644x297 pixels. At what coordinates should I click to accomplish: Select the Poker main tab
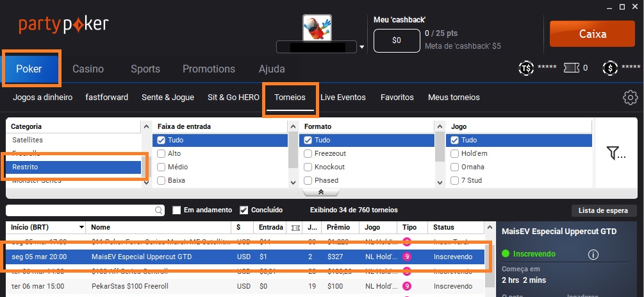click(29, 69)
